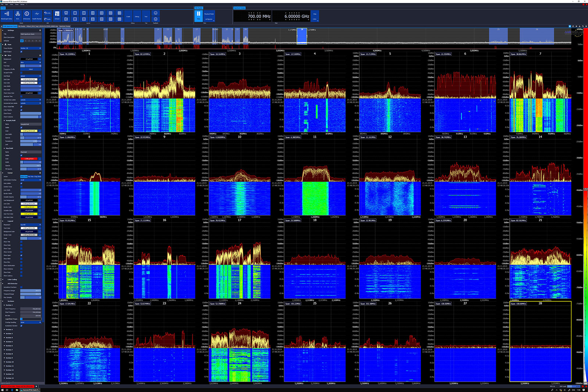Click Select button for Frequency Profile
The width and height of the screenshot is (588, 392).
31,69
